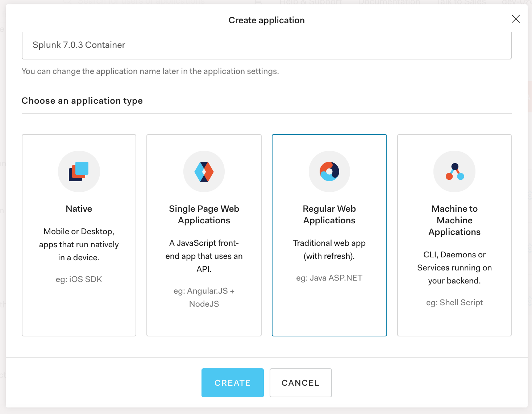This screenshot has width=532, height=414.
Task: Close the Create application dialog with X
Action: tap(516, 19)
